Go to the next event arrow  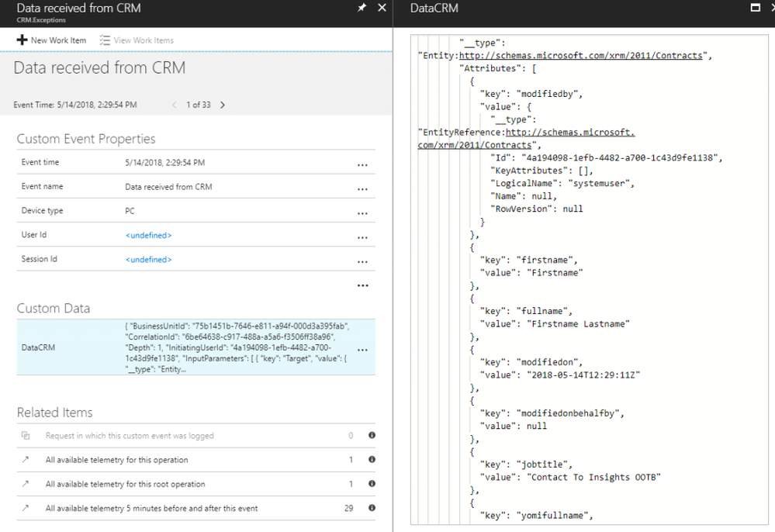point(223,105)
